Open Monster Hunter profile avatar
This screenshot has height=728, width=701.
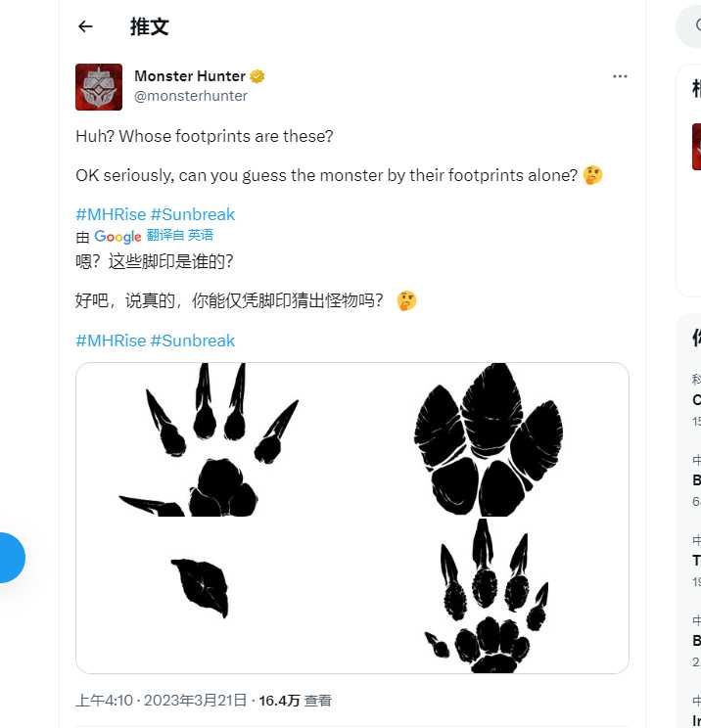click(x=99, y=87)
